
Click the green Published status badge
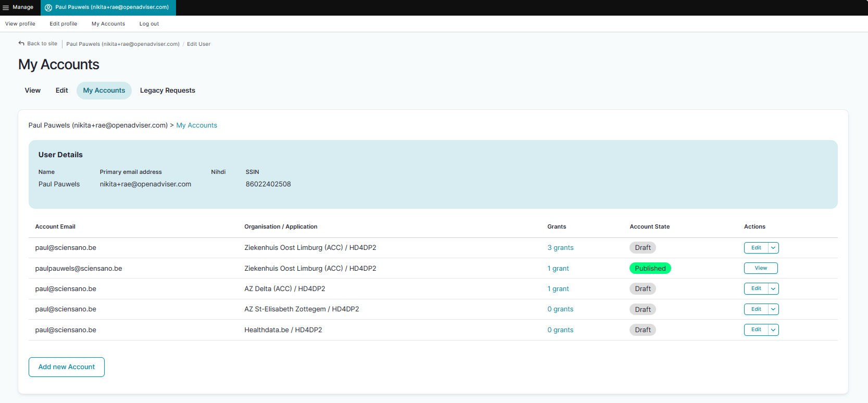coord(650,269)
